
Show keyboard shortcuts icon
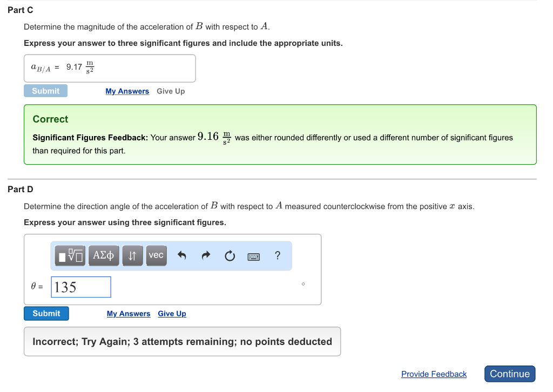click(254, 256)
